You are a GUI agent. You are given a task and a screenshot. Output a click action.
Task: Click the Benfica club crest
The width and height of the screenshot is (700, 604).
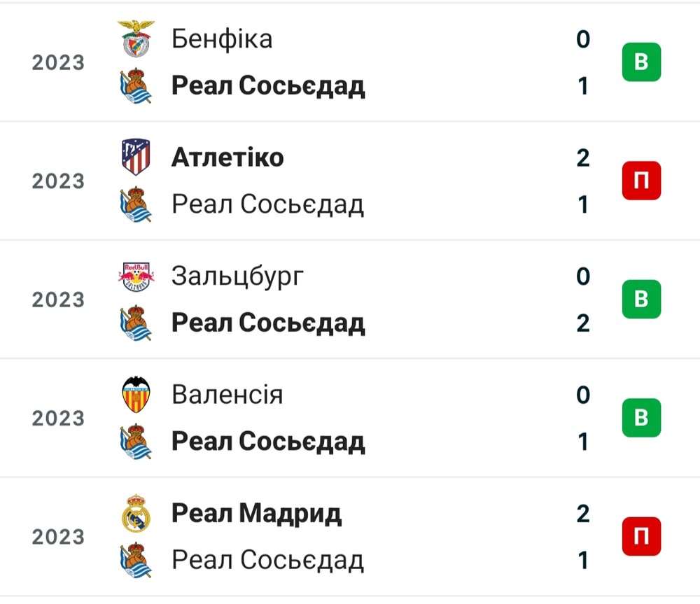(x=136, y=38)
